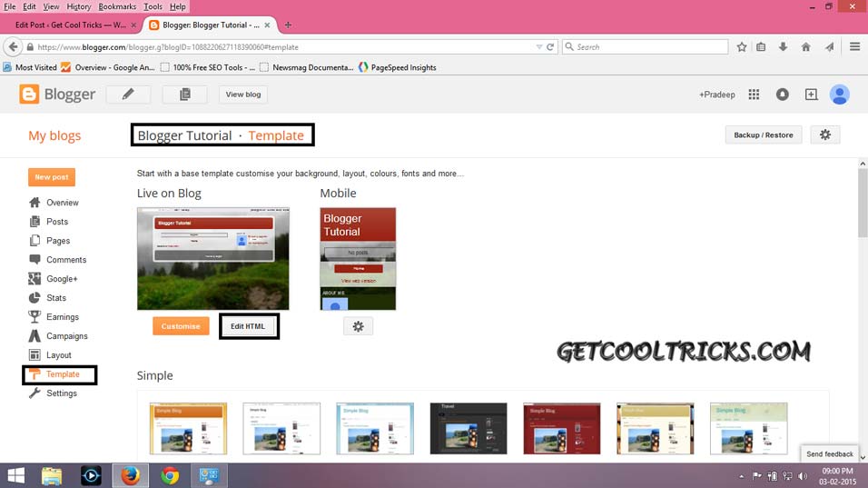
Task: Open Blogger Tutorial blog title dropdown
Action: point(184,135)
